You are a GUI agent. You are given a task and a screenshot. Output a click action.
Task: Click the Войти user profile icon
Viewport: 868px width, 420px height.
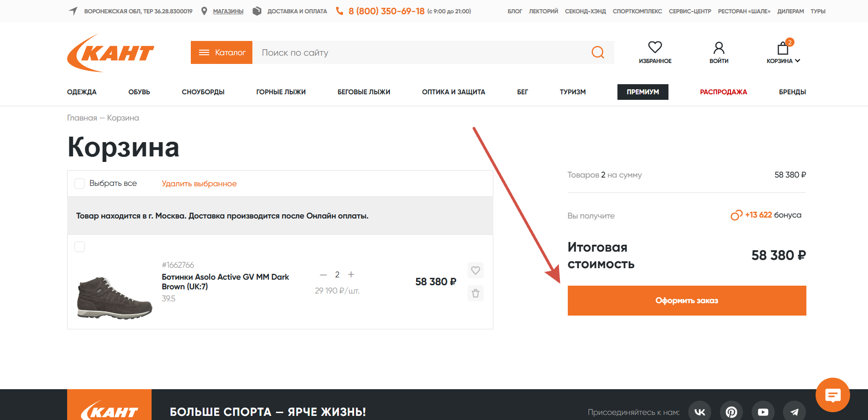coord(719,47)
